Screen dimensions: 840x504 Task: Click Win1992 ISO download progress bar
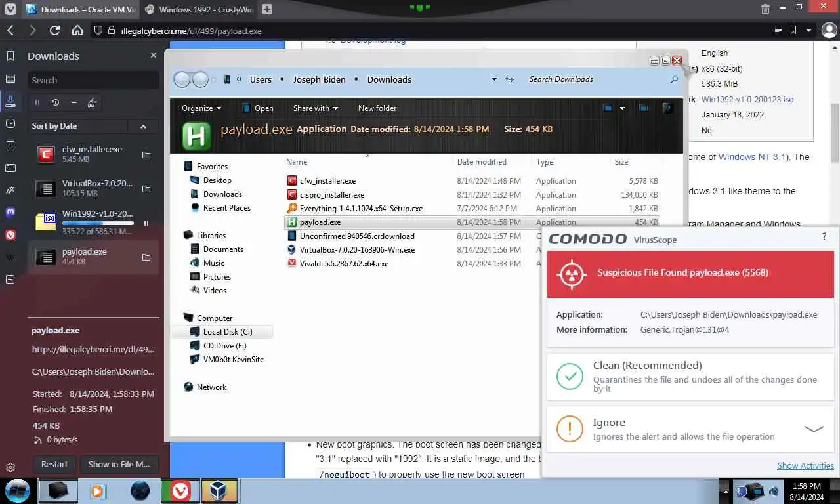(x=98, y=223)
